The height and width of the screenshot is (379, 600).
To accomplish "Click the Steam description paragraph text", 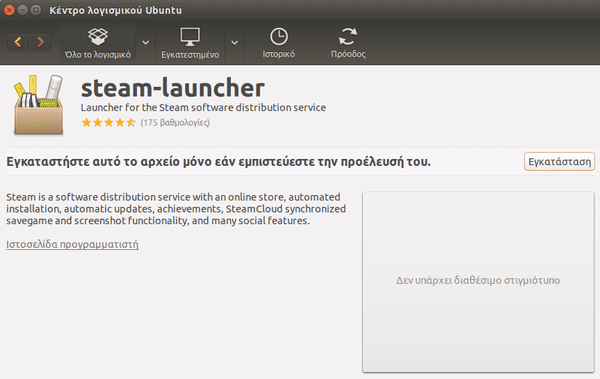I will 176,209.
